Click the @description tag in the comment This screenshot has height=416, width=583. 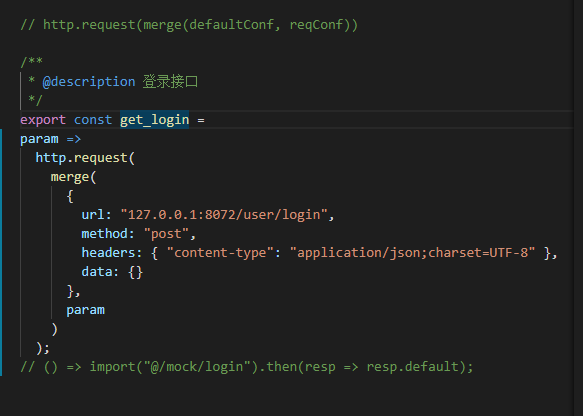tap(89, 82)
